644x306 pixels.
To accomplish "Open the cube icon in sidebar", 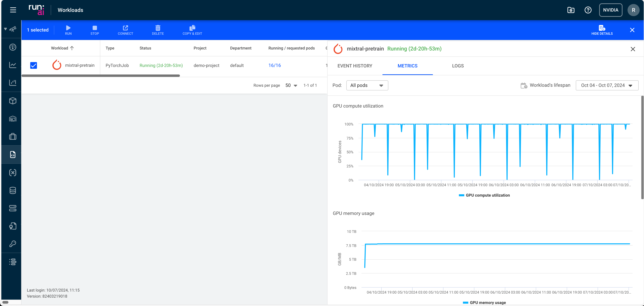I will 13,101.
